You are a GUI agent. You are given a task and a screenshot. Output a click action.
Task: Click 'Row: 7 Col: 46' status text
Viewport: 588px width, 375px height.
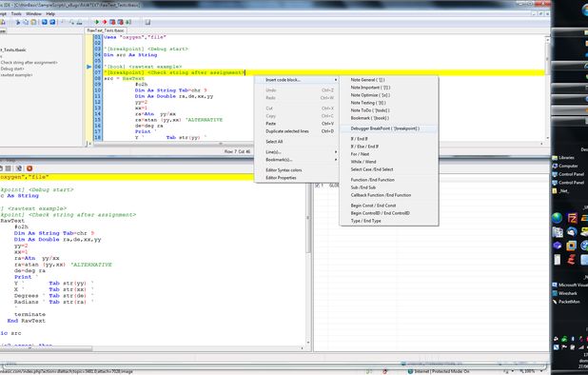click(237, 151)
